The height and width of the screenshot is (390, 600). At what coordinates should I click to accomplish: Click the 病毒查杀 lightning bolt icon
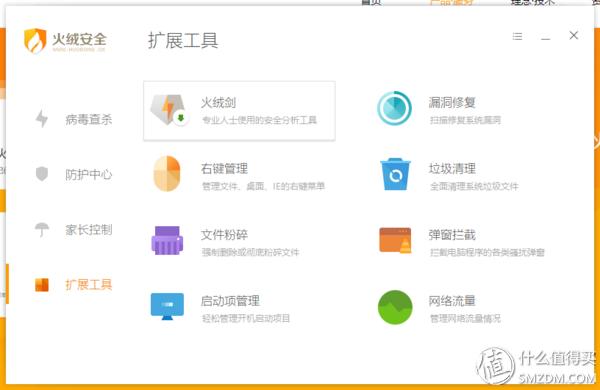[x=42, y=119]
